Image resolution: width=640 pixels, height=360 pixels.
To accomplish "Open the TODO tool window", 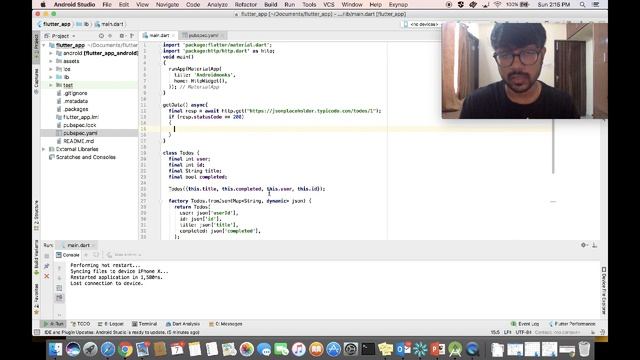I will (81, 324).
